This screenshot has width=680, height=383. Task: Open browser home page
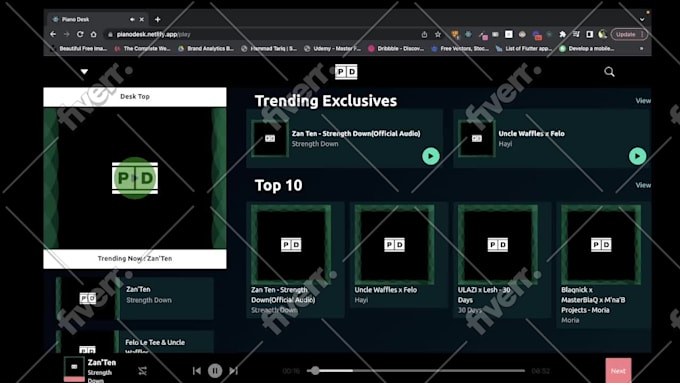tap(94, 34)
